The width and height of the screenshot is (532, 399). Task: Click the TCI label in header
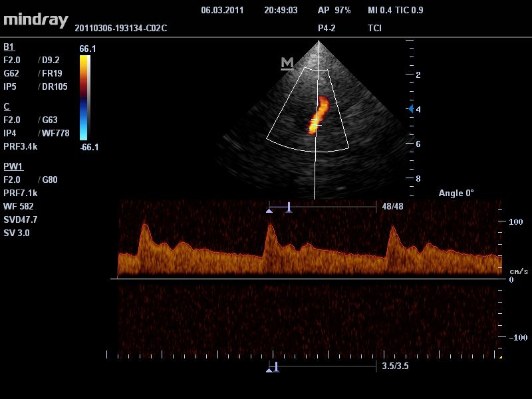coord(374,29)
